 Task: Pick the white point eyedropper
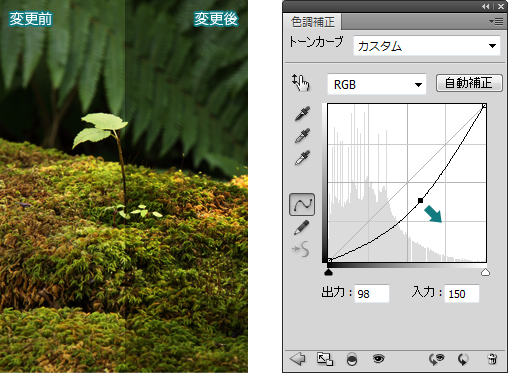(x=302, y=158)
